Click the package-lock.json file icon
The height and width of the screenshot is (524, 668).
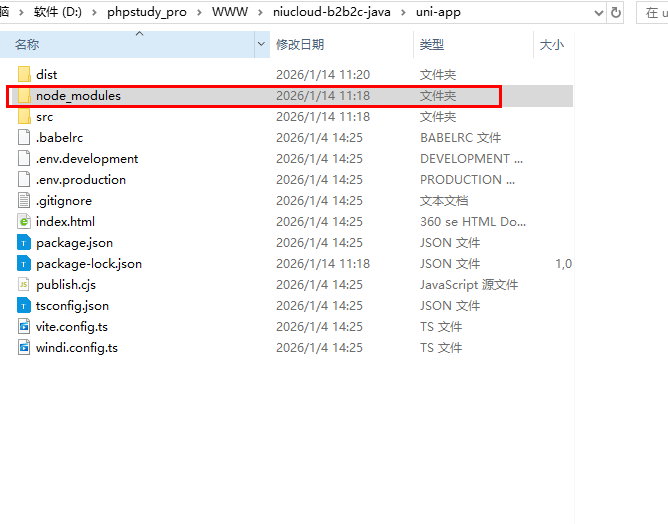(x=24, y=263)
